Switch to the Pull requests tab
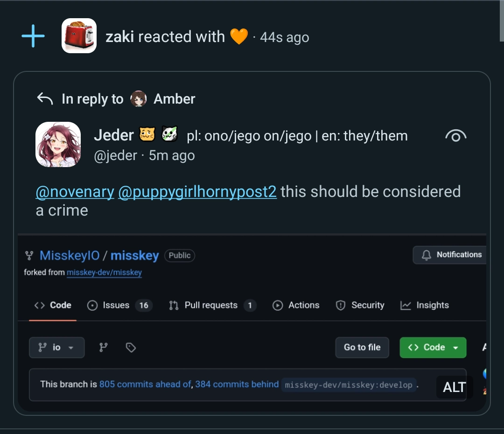 coord(212,305)
